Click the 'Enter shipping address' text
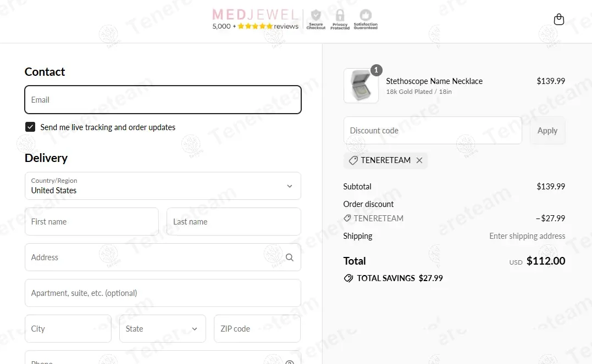 527,236
